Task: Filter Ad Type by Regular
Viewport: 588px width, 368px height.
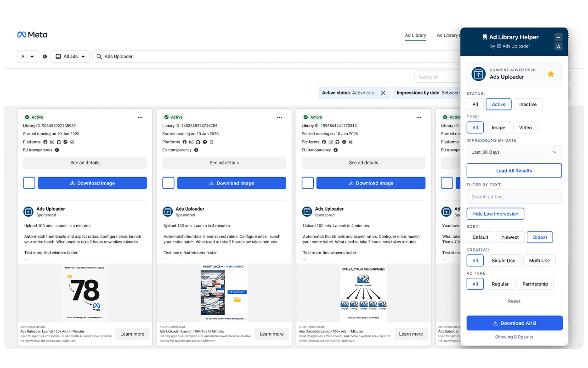Action: pos(500,284)
